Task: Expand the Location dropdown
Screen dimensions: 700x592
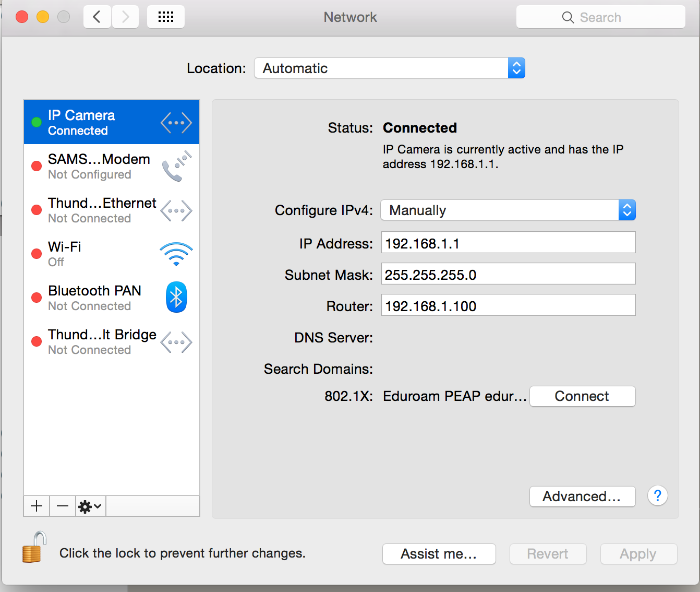Action: [389, 68]
